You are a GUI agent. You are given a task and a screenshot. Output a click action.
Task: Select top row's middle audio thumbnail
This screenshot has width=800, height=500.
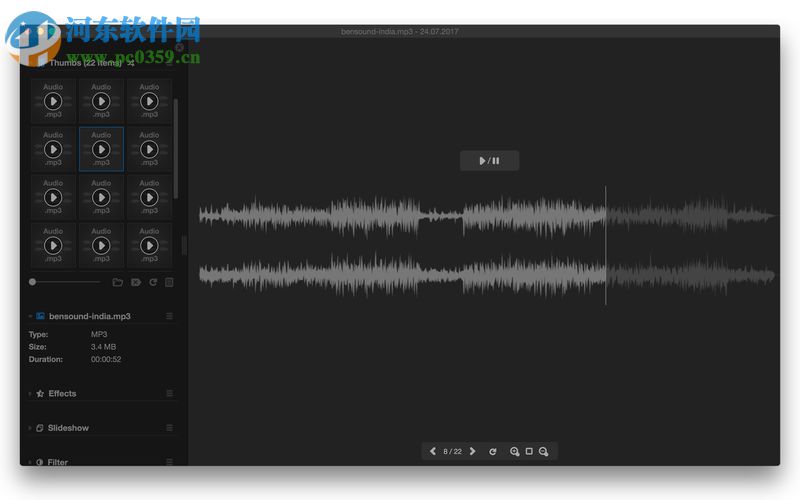pos(101,101)
